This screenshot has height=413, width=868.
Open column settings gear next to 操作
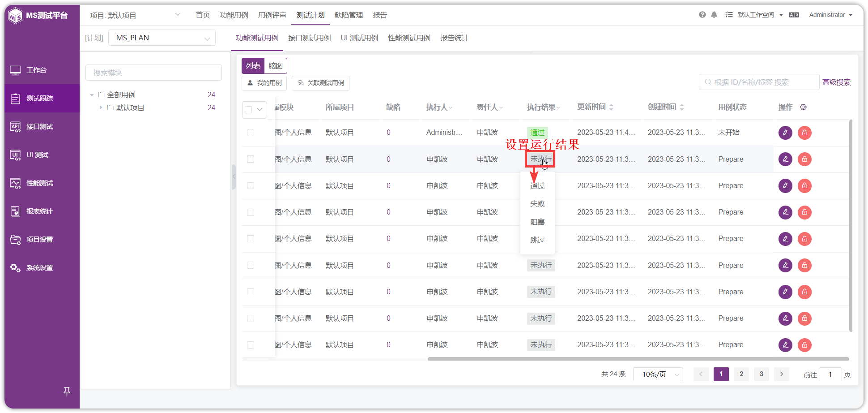click(x=803, y=107)
